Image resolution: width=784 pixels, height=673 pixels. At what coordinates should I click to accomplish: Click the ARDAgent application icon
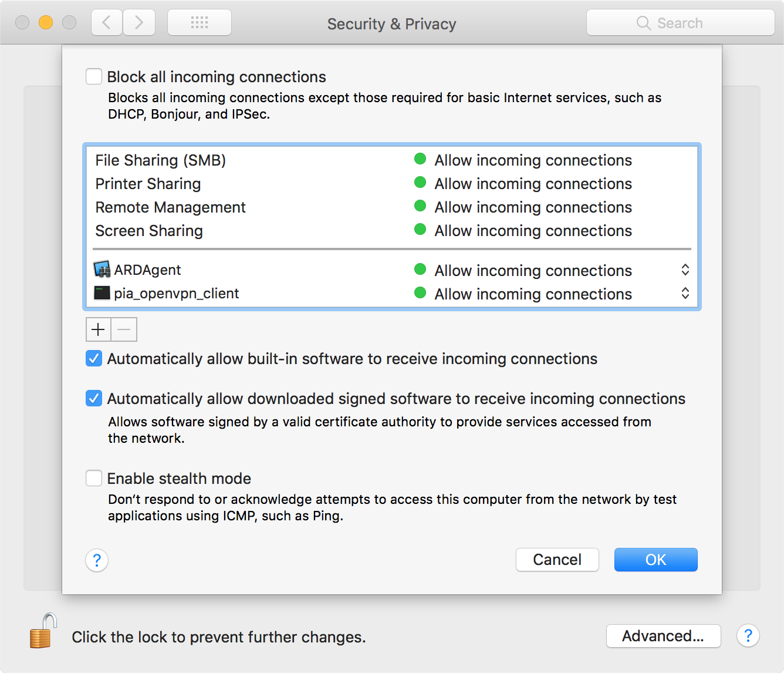click(x=101, y=270)
